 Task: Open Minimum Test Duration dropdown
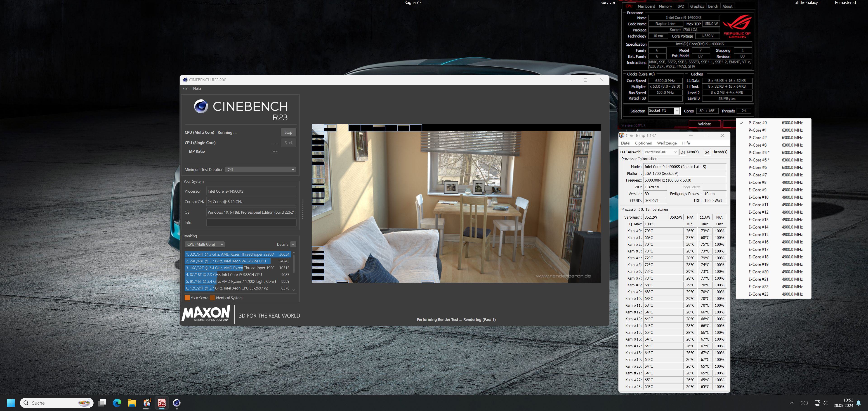coord(260,170)
